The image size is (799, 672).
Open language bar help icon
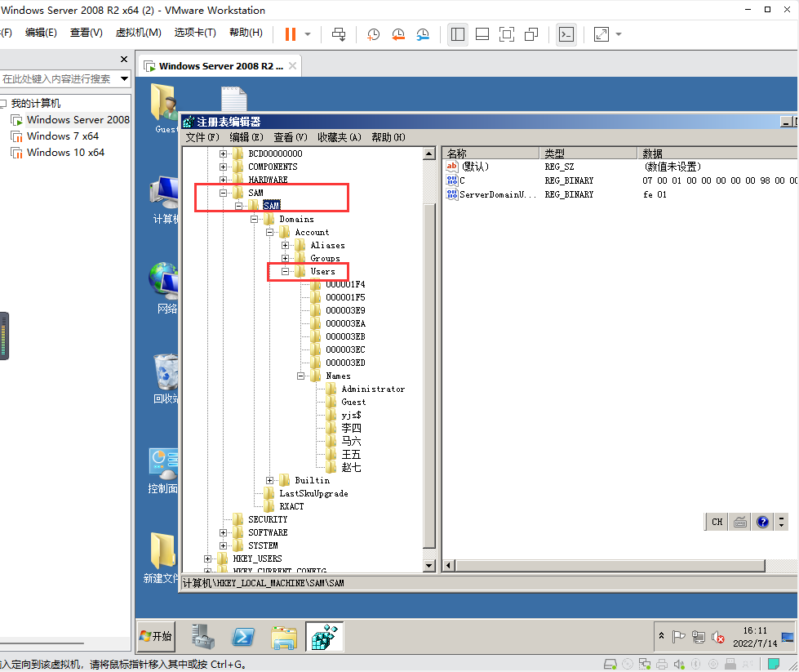[x=762, y=522]
